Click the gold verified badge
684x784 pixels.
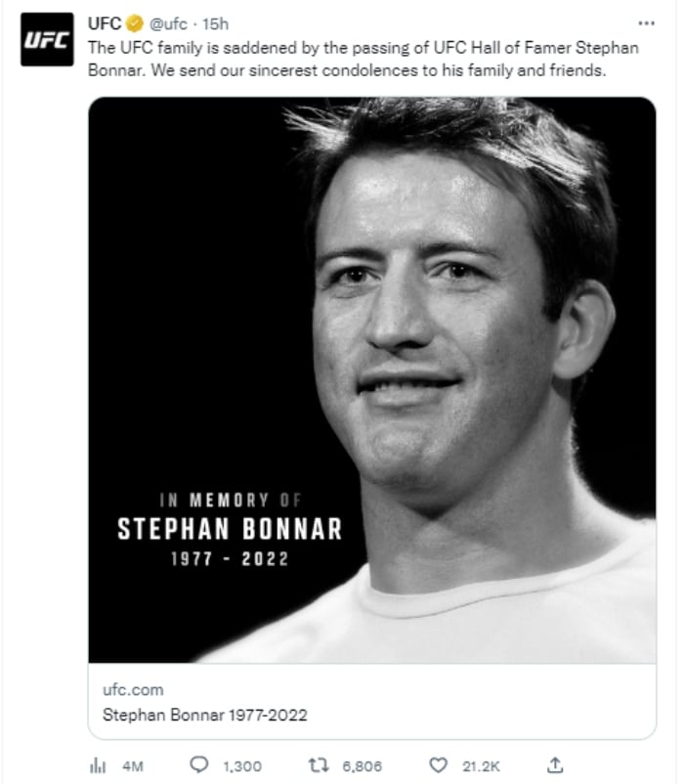(135, 23)
